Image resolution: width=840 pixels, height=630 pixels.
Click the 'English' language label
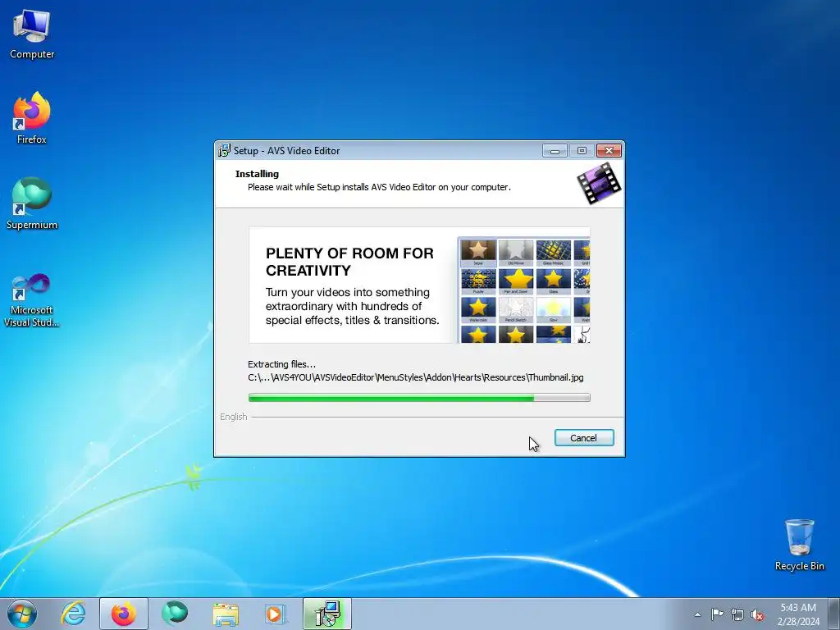234,417
